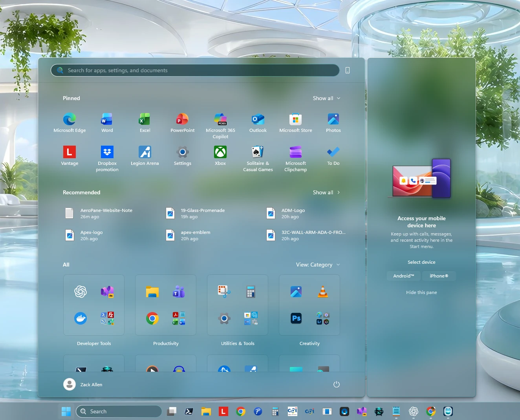Screen dimensions: 520x420
Task: Click Hide this pane link
Action: point(421,292)
